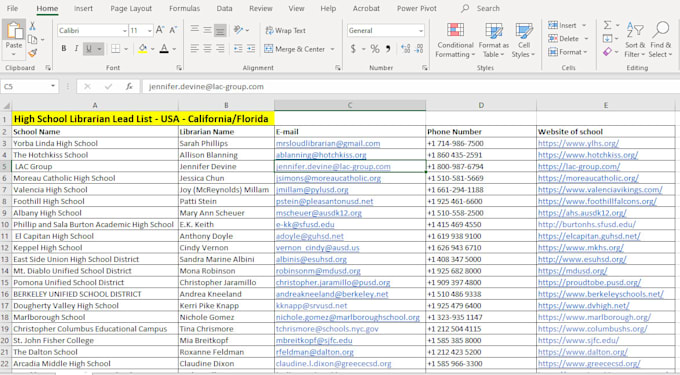
Task: Open link https://www.hotchkiss.org/
Action: point(588,155)
